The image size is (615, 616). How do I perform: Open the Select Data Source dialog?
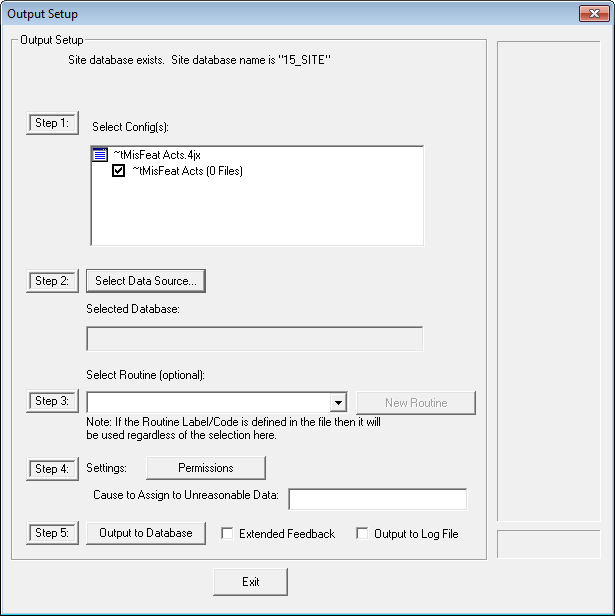click(146, 281)
